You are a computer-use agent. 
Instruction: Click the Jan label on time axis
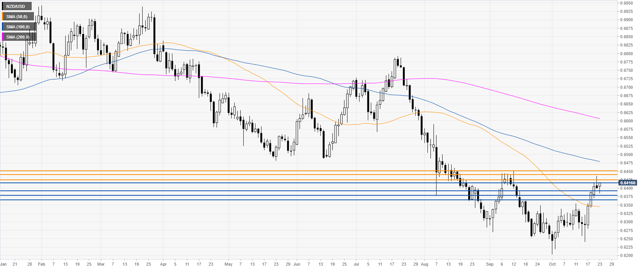(x=3, y=264)
